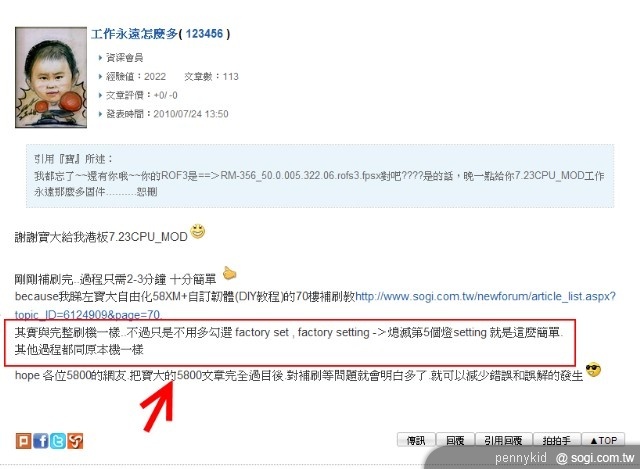Screen dimensions: 640x469
Task: Share this post via Facebook icon
Action: click(41, 441)
